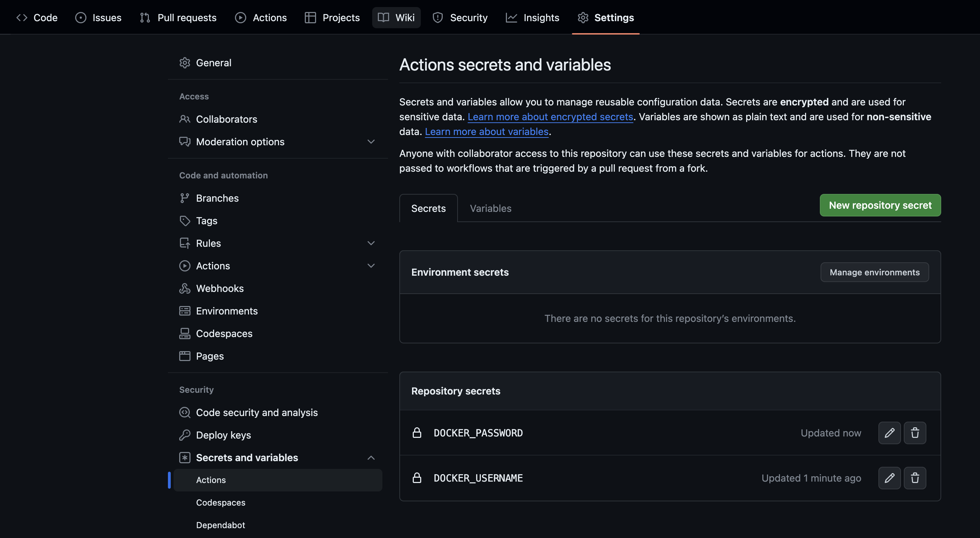Viewport: 980px width, 538px height.
Task: Click New repository secret button
Action: pos(880,205)
